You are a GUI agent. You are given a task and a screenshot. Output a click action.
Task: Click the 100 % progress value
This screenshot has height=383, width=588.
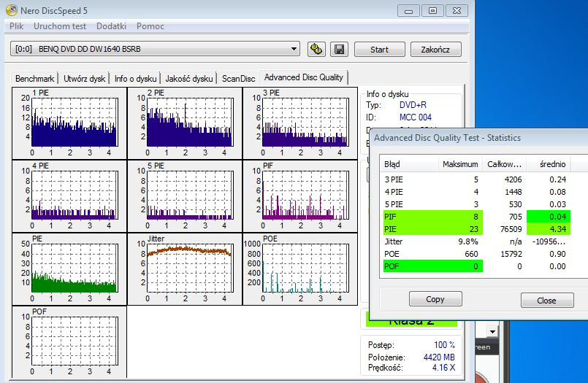(x=444, y=345)
